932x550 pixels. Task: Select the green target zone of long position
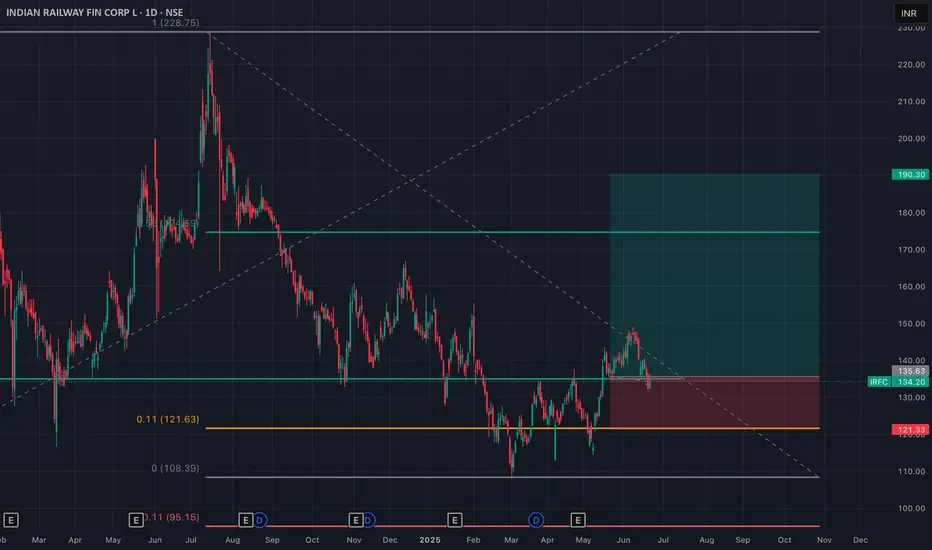pos(714,275)
